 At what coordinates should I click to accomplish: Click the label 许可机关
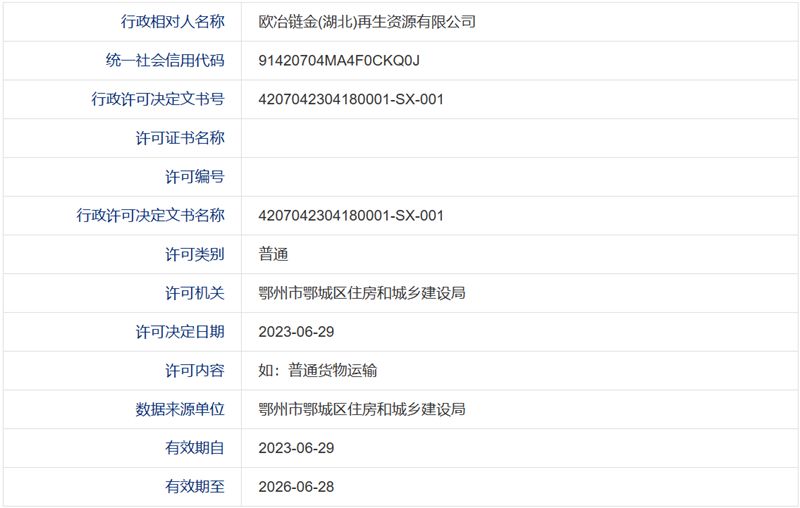tap(194, 293)
